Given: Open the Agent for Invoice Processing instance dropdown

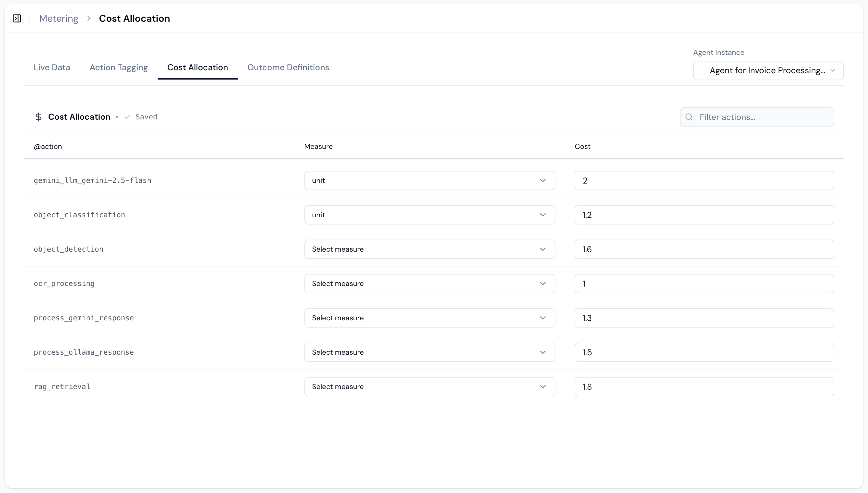Looking at the screenshot, I should [768, 71].
